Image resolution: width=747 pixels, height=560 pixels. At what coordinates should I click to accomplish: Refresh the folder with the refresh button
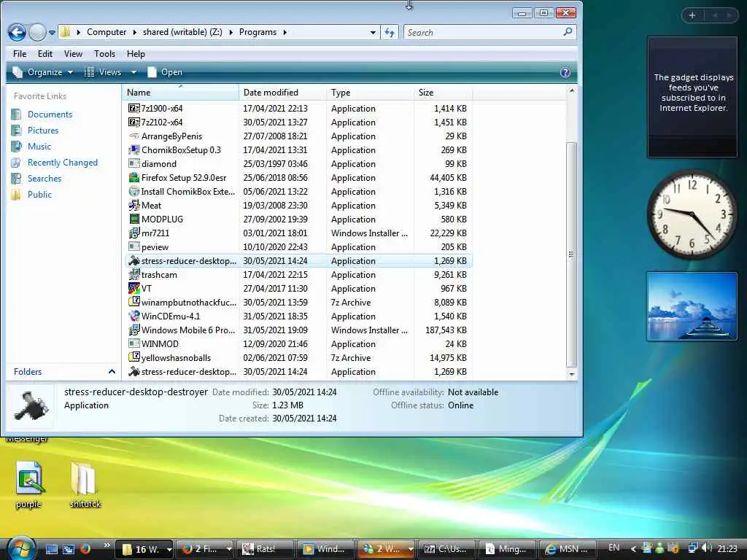coord(390,32)
